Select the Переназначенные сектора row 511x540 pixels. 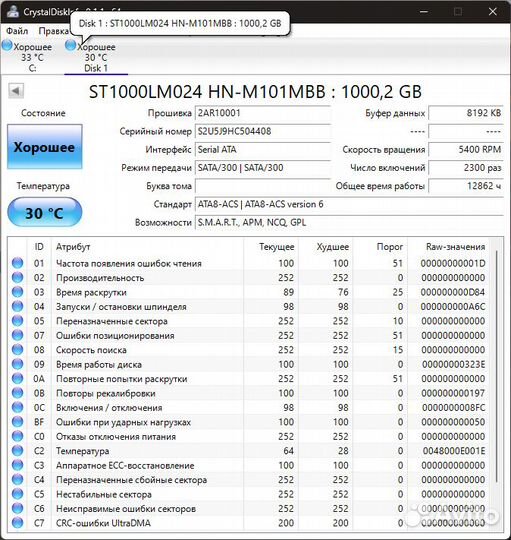pos(249,321)
